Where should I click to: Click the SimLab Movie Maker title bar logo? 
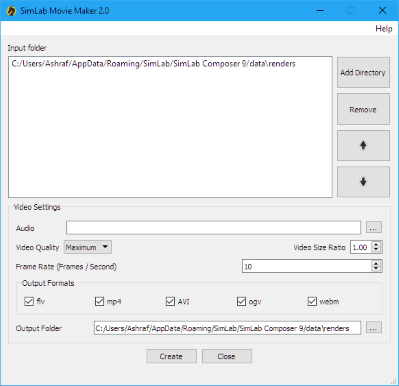[x=11, y=11]
